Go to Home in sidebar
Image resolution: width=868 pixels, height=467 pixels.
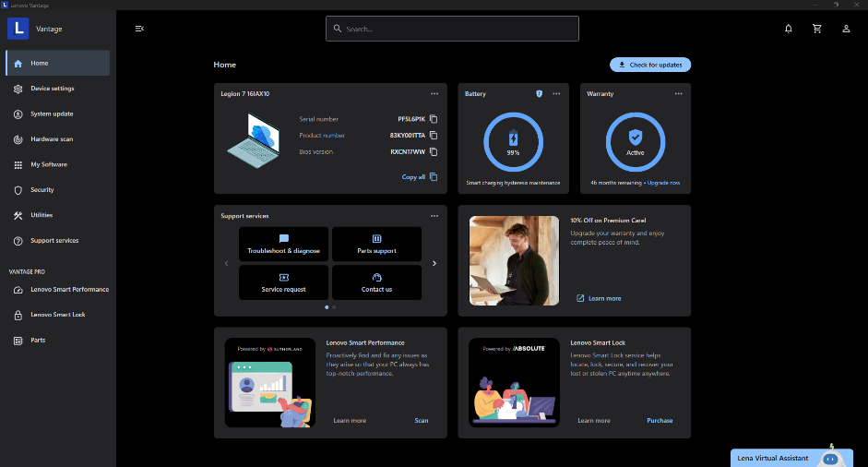click(57, 63)
